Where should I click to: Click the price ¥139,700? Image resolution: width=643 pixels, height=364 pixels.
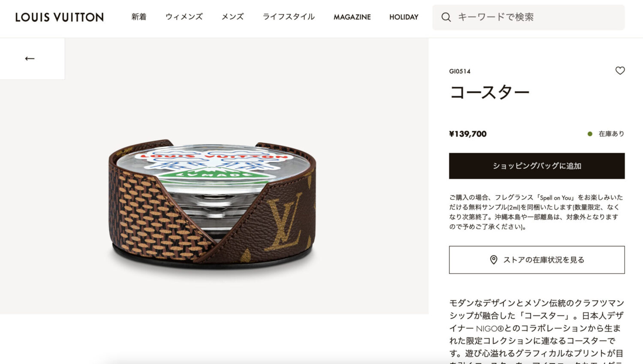click(x=468, y=134)
